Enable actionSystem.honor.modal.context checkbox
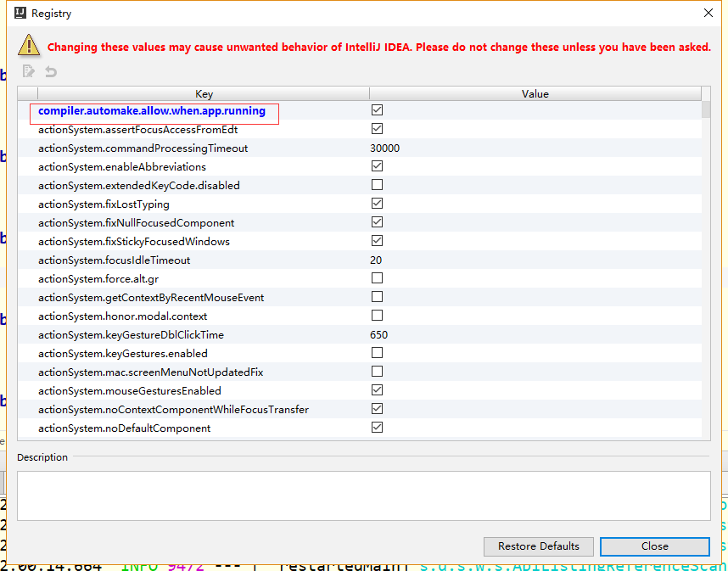Image resolution: width=728 pixels, height=571 pixels. tap(377, 316)
